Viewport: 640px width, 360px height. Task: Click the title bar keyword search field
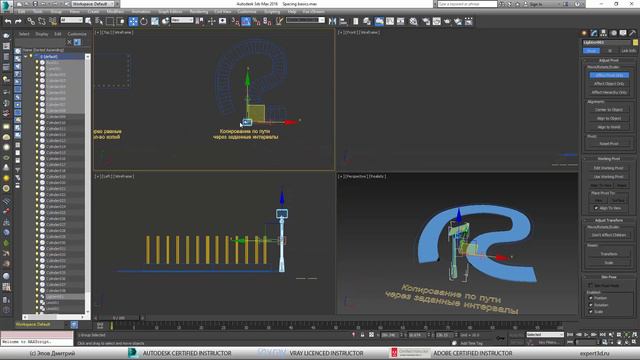(x=467, y=4)
